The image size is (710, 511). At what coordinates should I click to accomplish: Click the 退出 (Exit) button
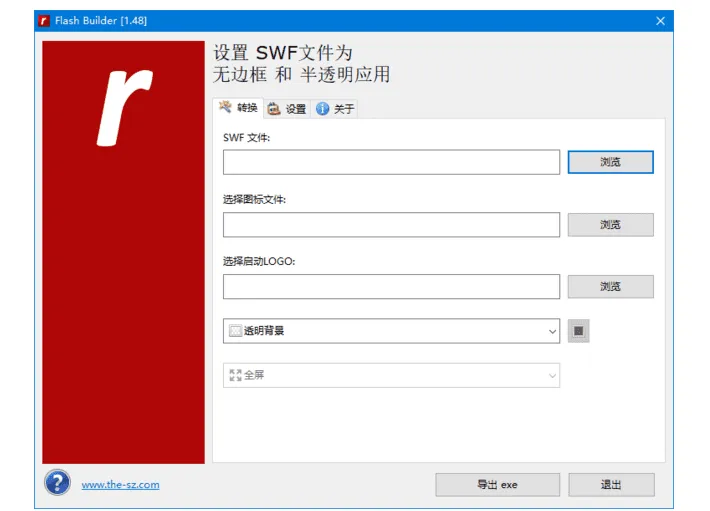611,485
